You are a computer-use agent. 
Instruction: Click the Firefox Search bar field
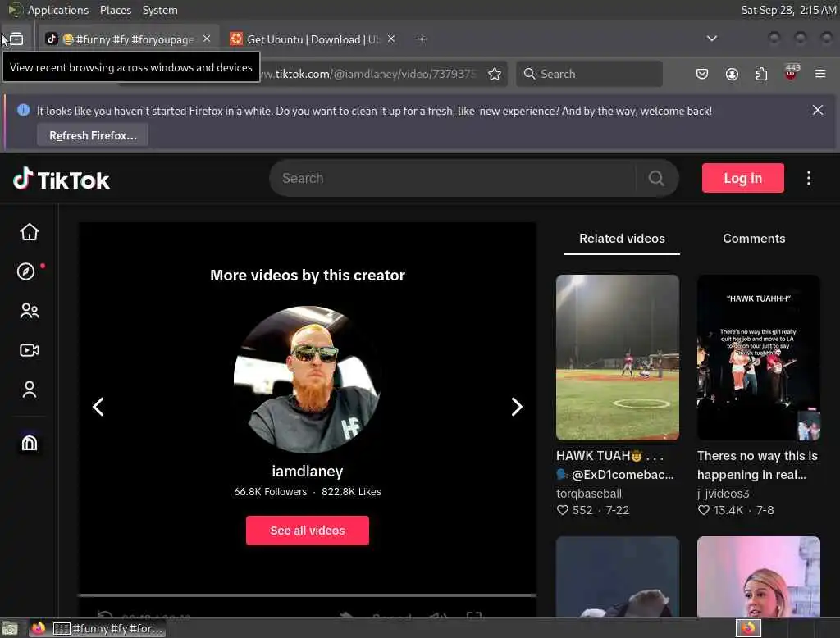coord(589,74)
